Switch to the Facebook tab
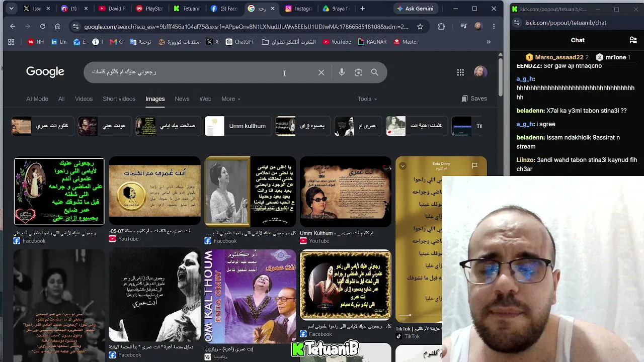Screen dimensions: 644x362 [x=224, y=9]
